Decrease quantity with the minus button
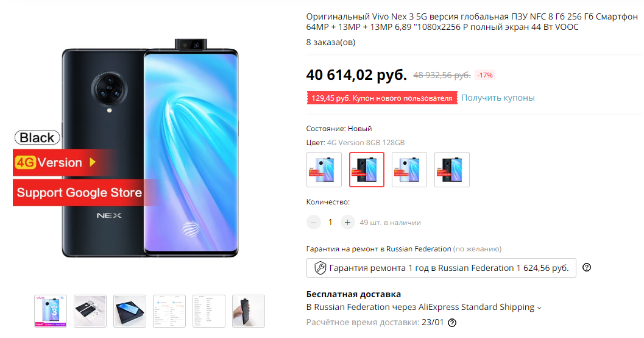This screenshot has width=644, height=338. 313,223
